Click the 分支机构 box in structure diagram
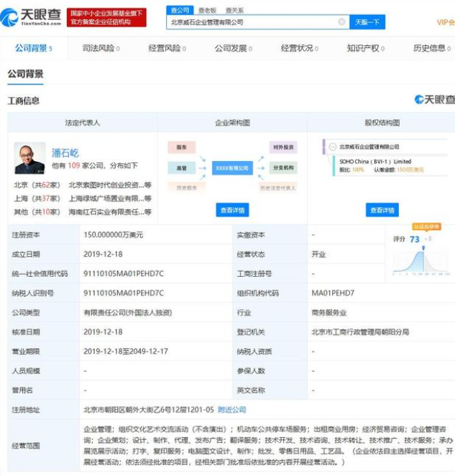The width and height of the screenshot is (455, 476). coord(283,168)
